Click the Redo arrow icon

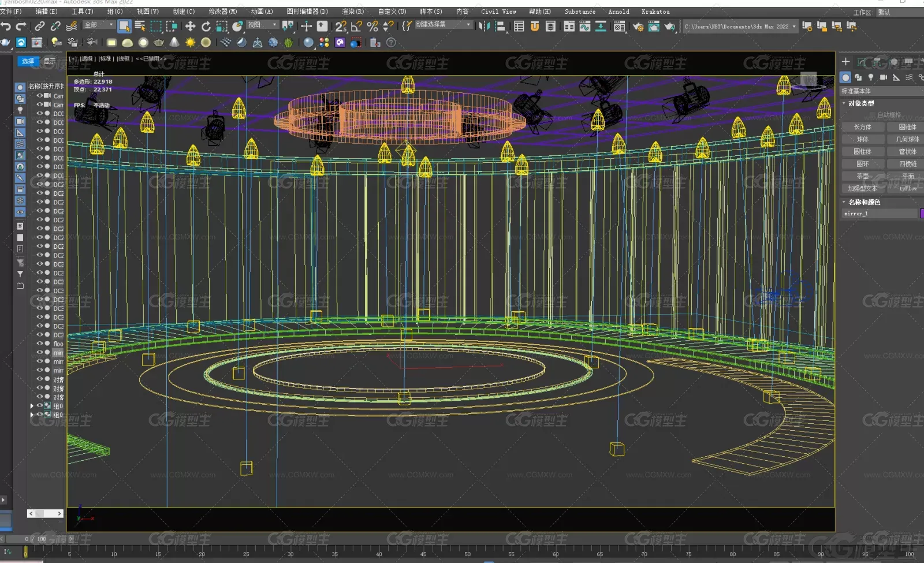point(21,26)
